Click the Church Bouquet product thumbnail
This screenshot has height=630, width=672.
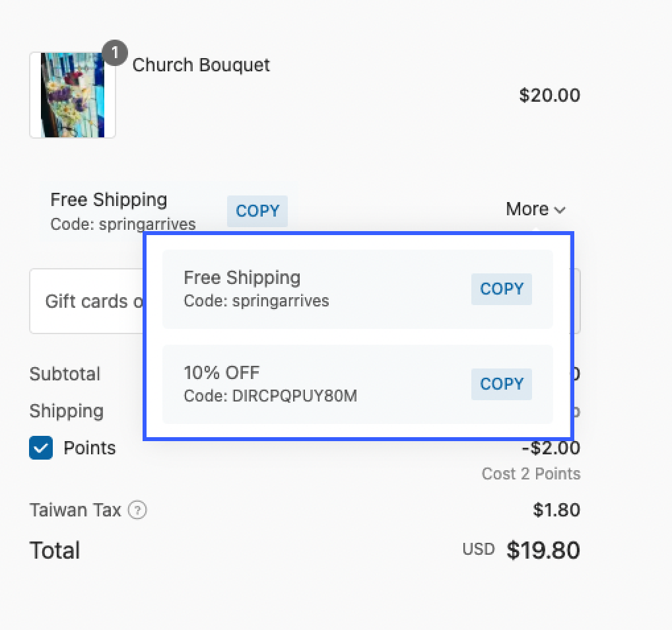pos(71,95)
